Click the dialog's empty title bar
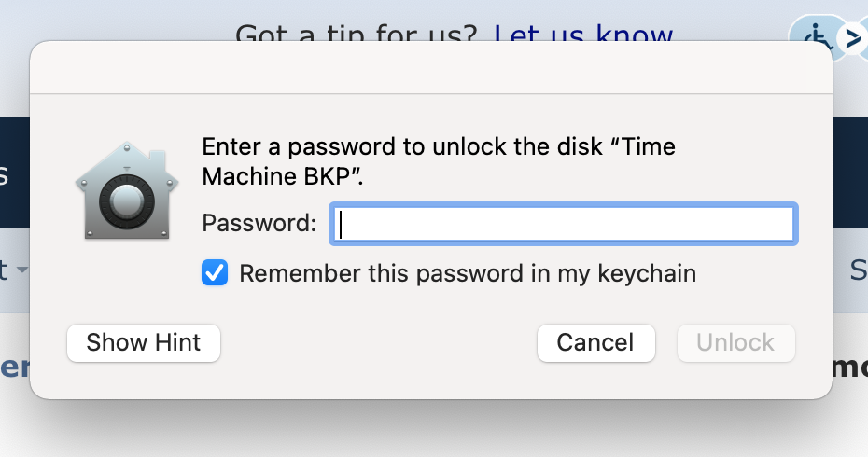 tap(430, 67)
